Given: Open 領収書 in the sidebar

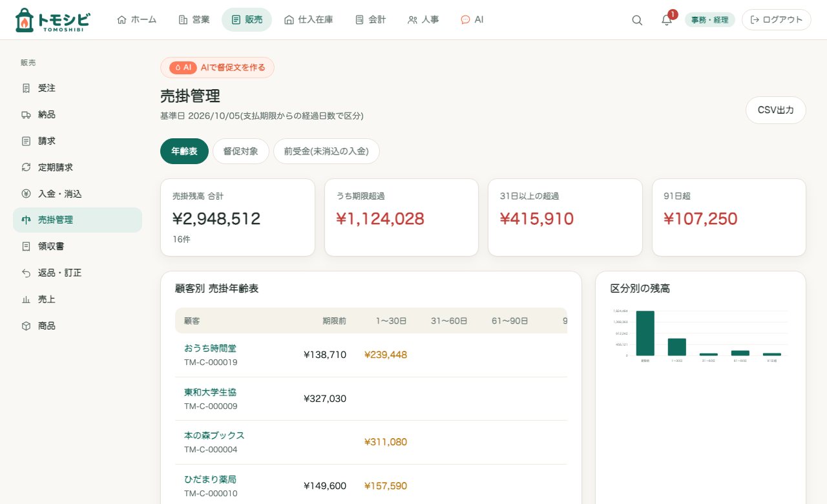Looking at the screenshot, I should click(x=78, y=246).
